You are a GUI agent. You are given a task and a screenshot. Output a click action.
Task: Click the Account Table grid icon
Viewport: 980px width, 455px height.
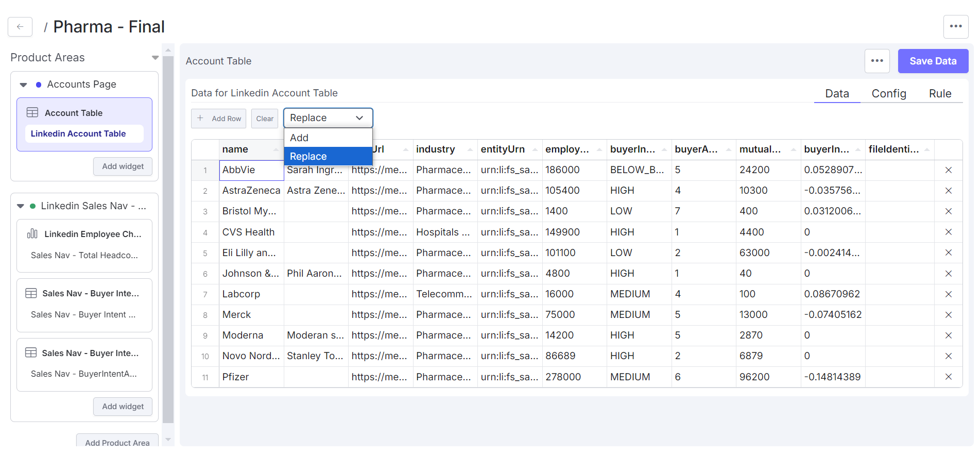coord(32,113)
